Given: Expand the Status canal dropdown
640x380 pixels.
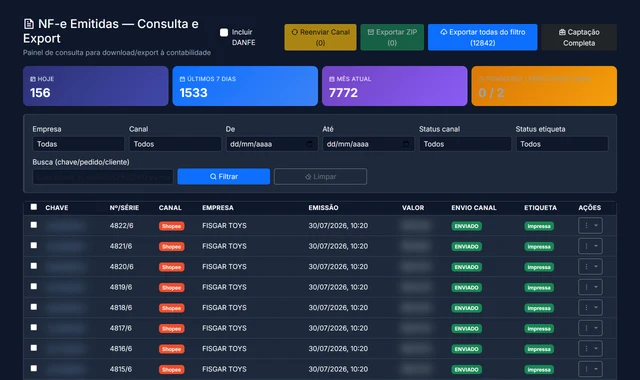Looking at the screenshot, I should pyautogui.click(x=465, y=144).
